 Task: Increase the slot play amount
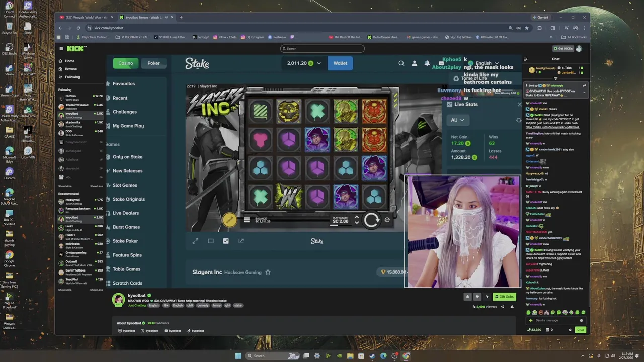pos(357,217)
